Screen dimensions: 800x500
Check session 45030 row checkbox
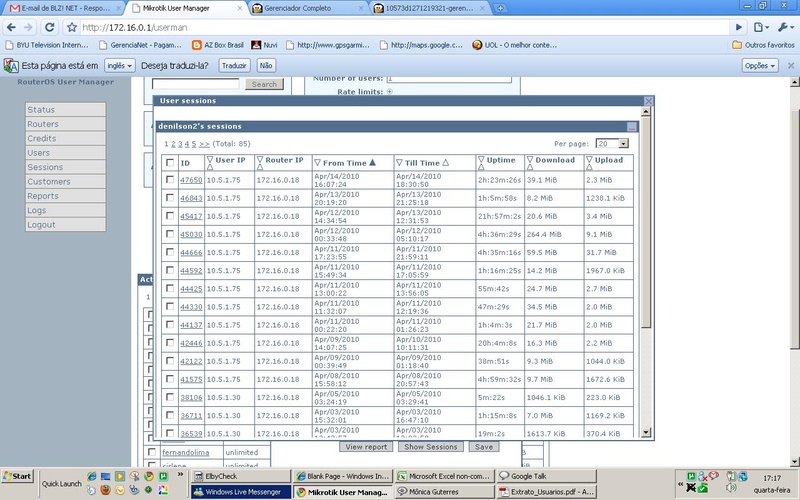[x=170, y=234]
